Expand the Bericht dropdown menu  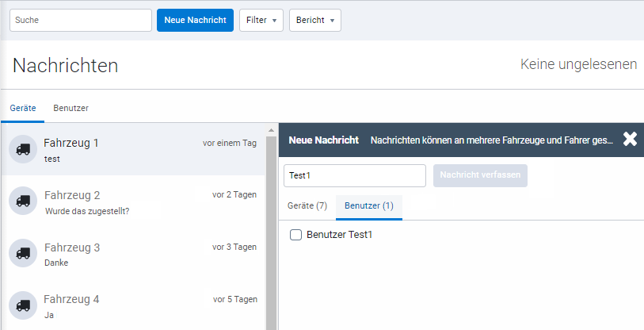pyautogui.click(x=314, y=20)
